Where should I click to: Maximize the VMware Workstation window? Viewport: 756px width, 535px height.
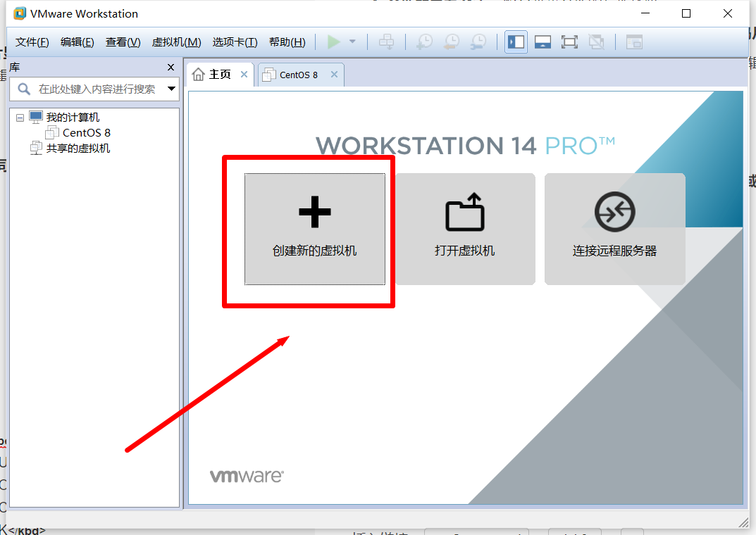686,13
